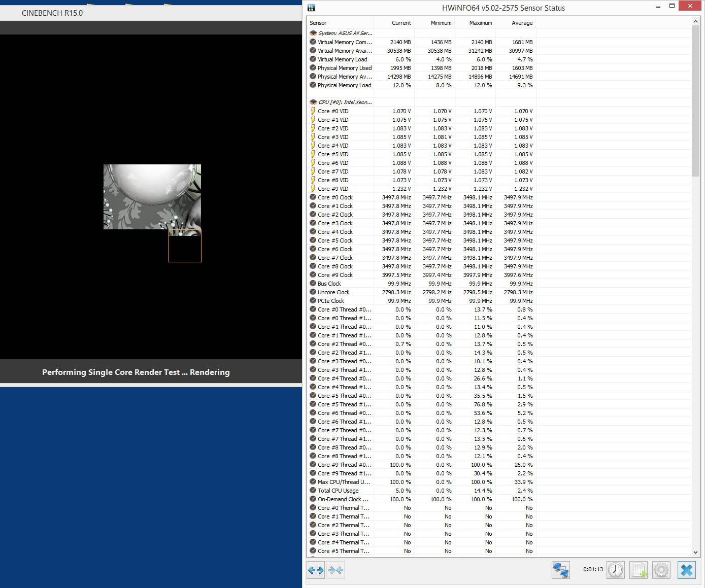Click the orange render bucket square in Cinebench
The image size is (705, 588).
click(185, 246)
